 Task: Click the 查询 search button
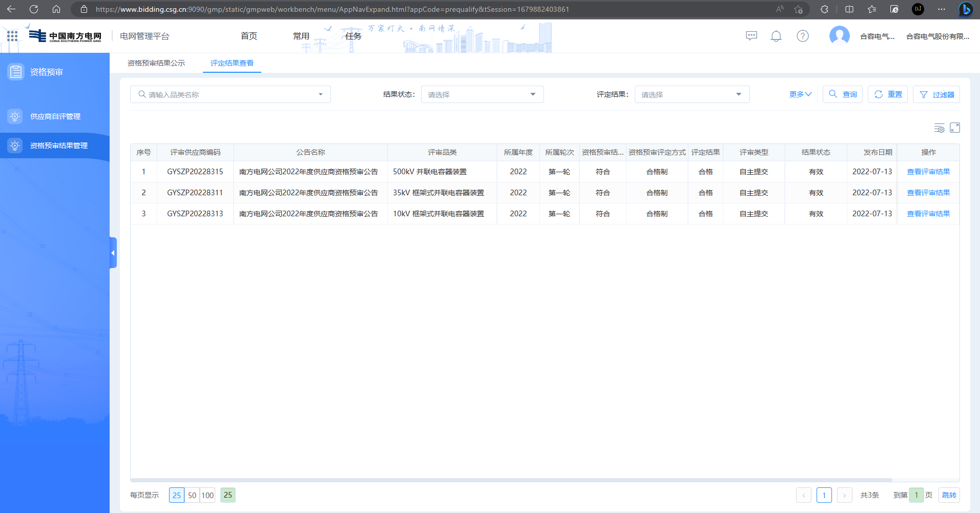843,94
